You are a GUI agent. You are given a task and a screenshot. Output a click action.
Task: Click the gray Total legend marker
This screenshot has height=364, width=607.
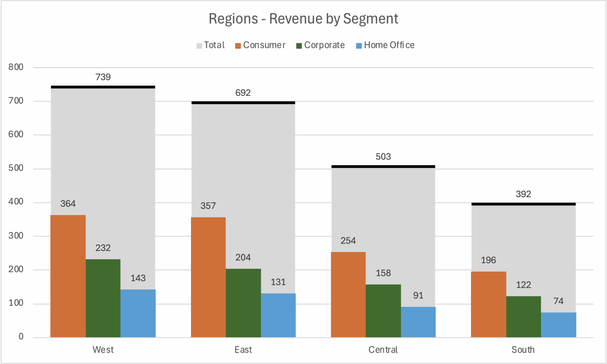[199, 45]
